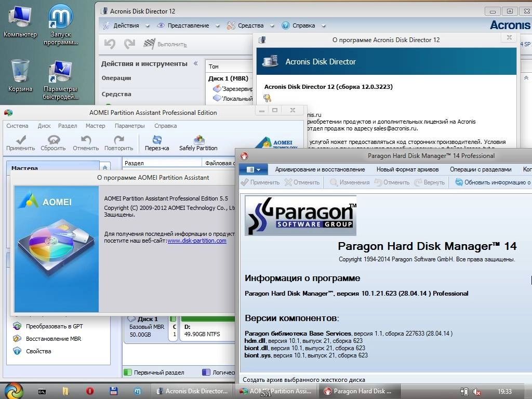This screenshot has width=532, height=399.
Task: Open the Компьютер desktop icon
Action: click(20, 21)
